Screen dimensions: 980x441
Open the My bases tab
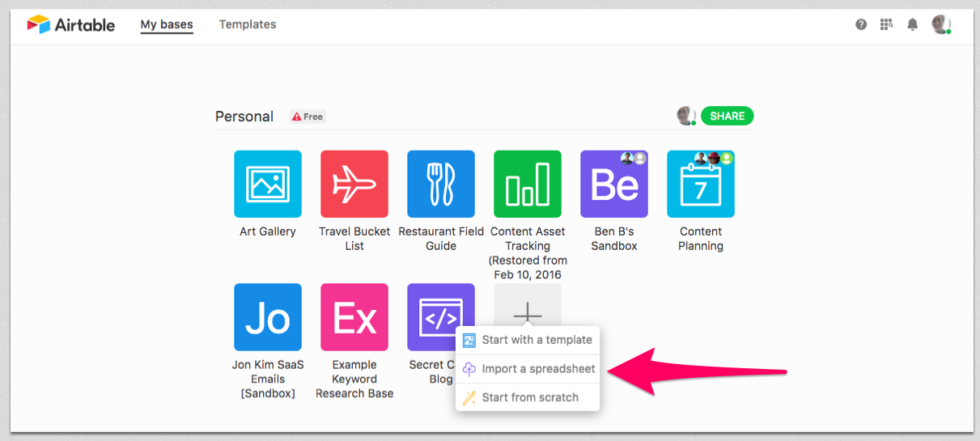click(167, 24)
